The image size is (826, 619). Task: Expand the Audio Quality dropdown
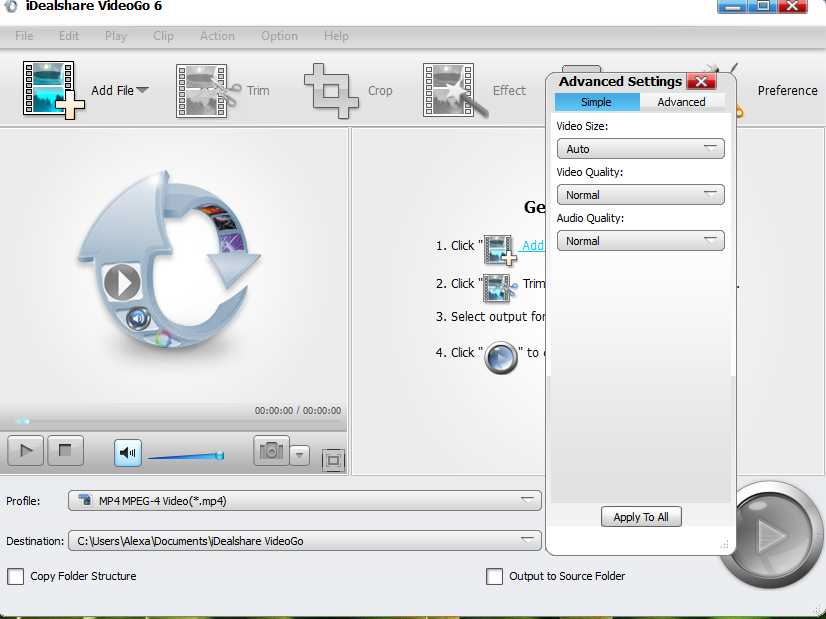tap(641, 241)
